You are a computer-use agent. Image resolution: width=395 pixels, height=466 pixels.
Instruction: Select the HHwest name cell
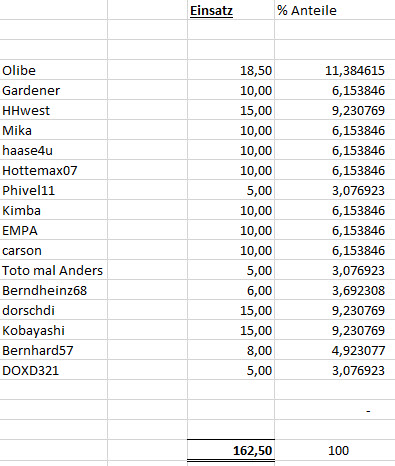pyautogui.click(x=54, y=110)
